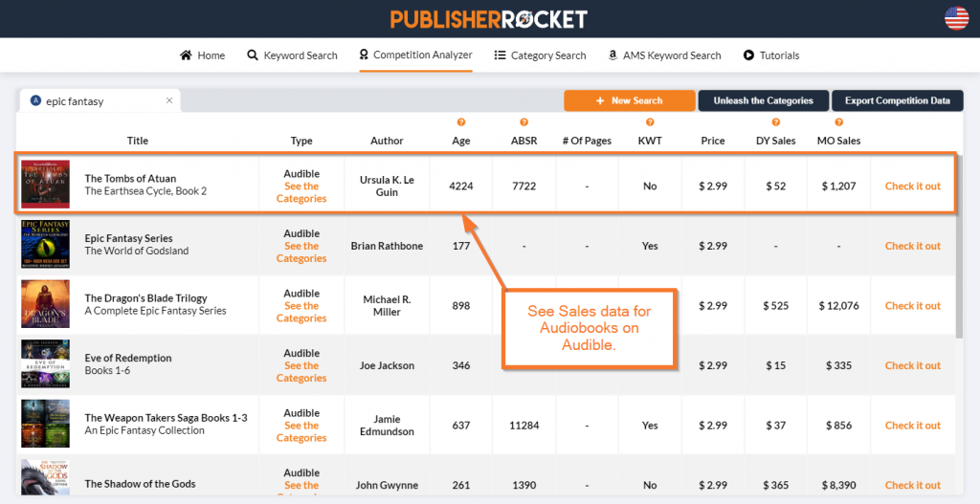This screenshot has width=980, height=504.
Task: See the Categories for Tombs of Atuan
Action: [x=301, y=192]
